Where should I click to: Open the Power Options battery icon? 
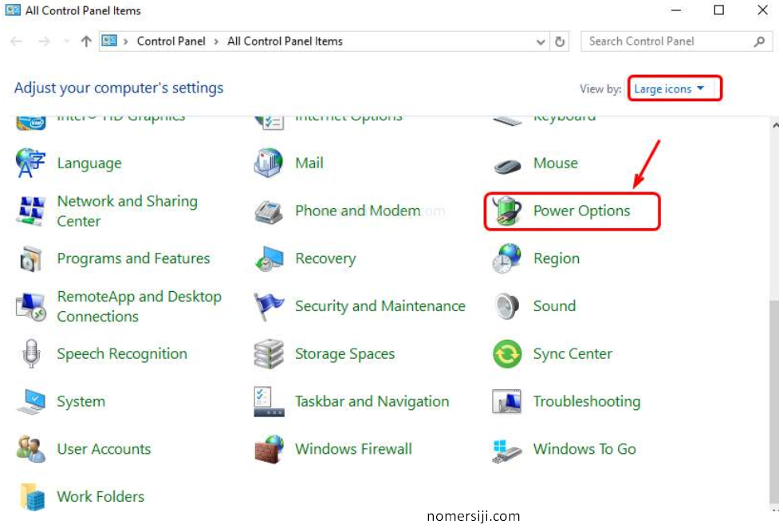click(507, 211)
